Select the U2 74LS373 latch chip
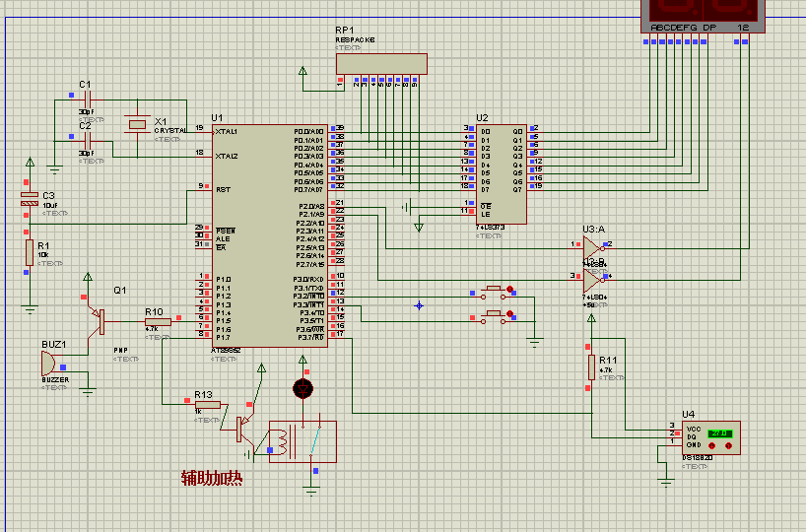 (502, 173)
